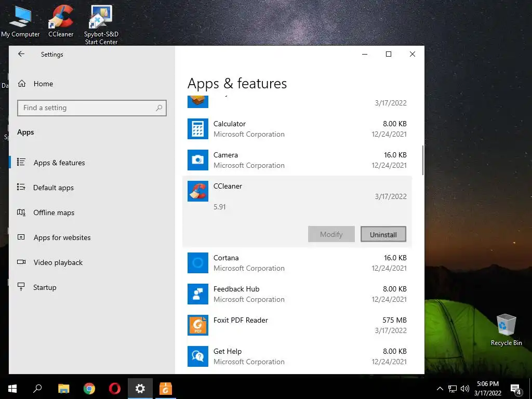The width and height of the screenshot is (532, 399).
Task: Click the Camera app icon
Action: [x=198, y=160]
